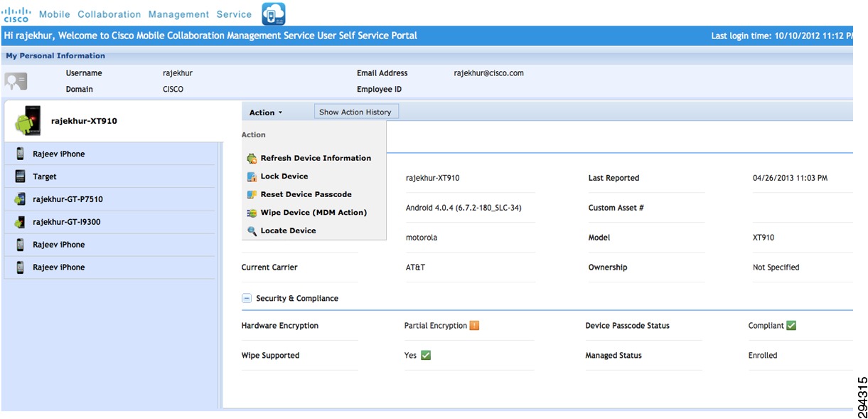Image resolution: width=868 pixels, height=419 pixels.
Task: Select rajekhur-GT-P7510 in device list
Action: 109,199
